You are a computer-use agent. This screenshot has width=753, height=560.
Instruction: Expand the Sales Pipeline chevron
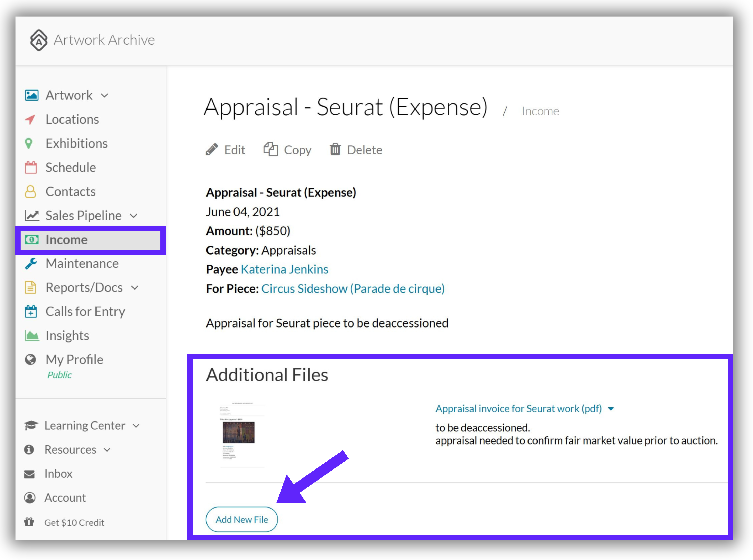pos(134,216)
